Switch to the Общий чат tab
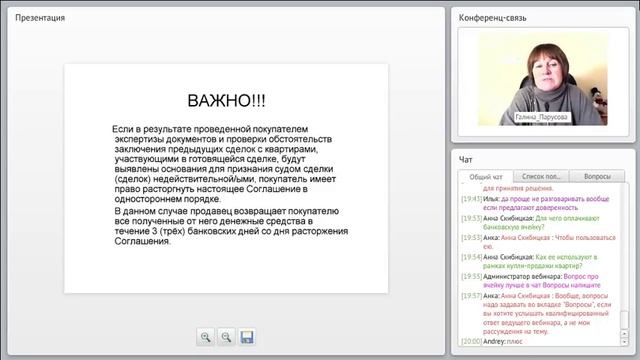 coord(485,177)
